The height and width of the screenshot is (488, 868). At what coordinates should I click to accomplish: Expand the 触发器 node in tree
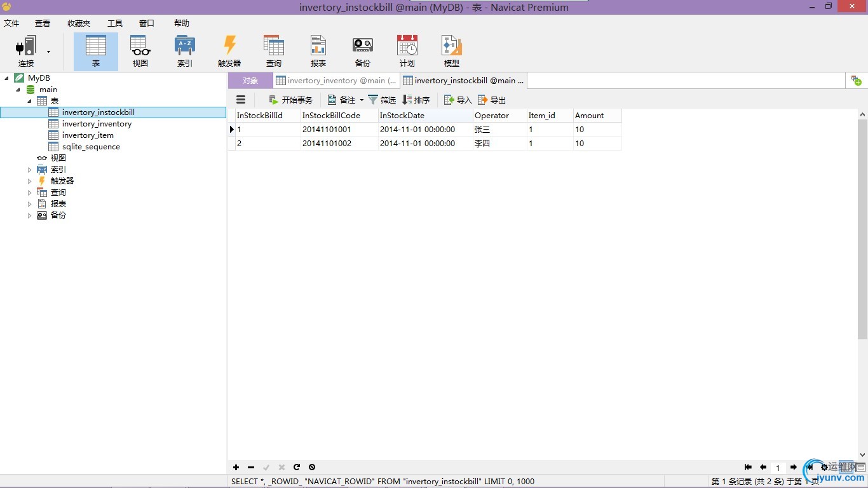30,181
